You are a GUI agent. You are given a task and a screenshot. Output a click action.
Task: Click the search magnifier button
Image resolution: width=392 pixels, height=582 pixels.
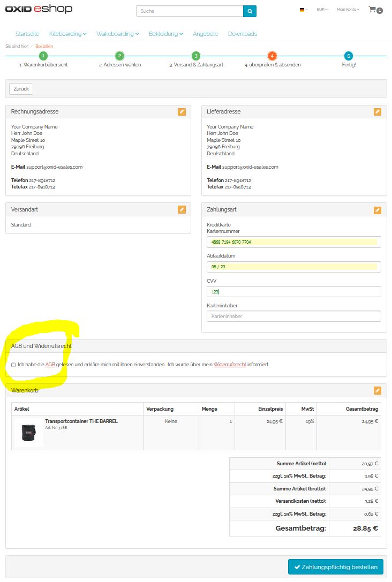click(x=250, y=11)
